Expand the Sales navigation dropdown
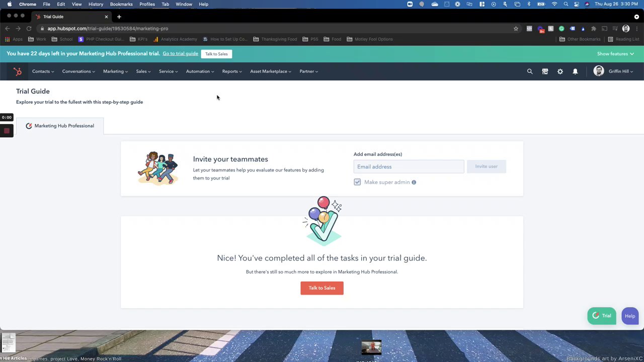Image resolution: width=644 pixels, height=362 pixels. pos(143,71)
